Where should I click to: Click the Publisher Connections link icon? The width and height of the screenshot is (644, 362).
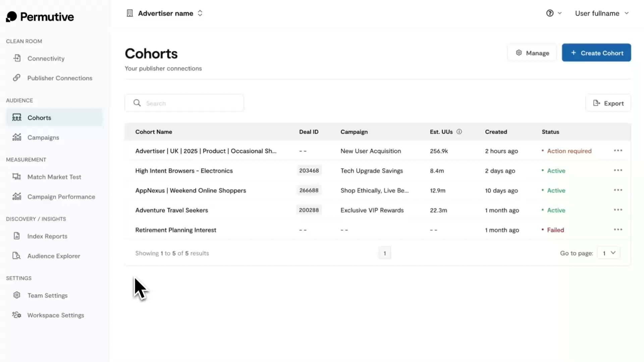(x=17, y=78)
